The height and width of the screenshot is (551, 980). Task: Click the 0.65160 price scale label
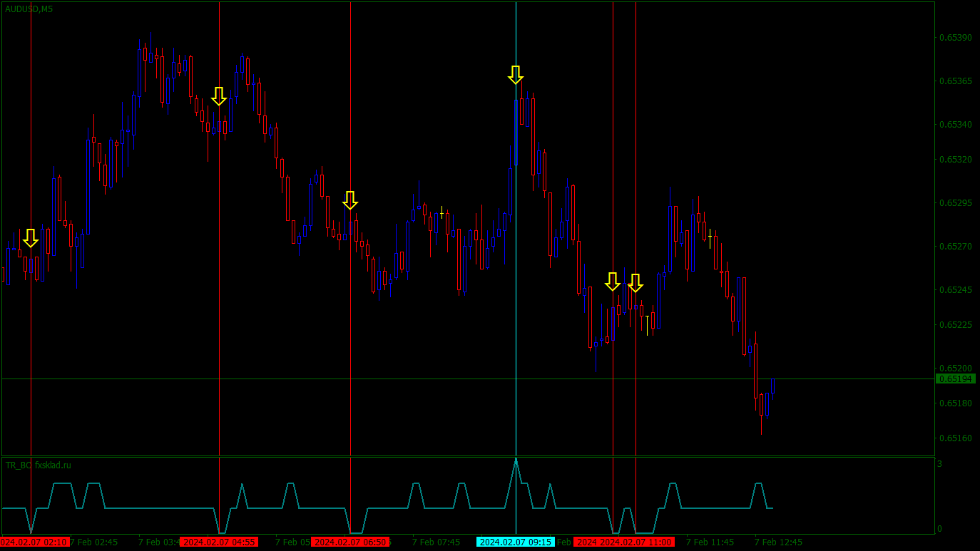955,438
